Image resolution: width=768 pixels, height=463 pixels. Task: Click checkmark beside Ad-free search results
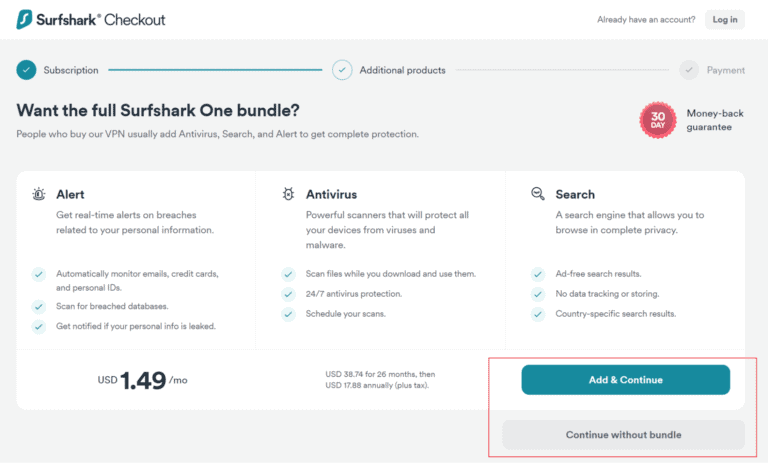coord(538,274)
